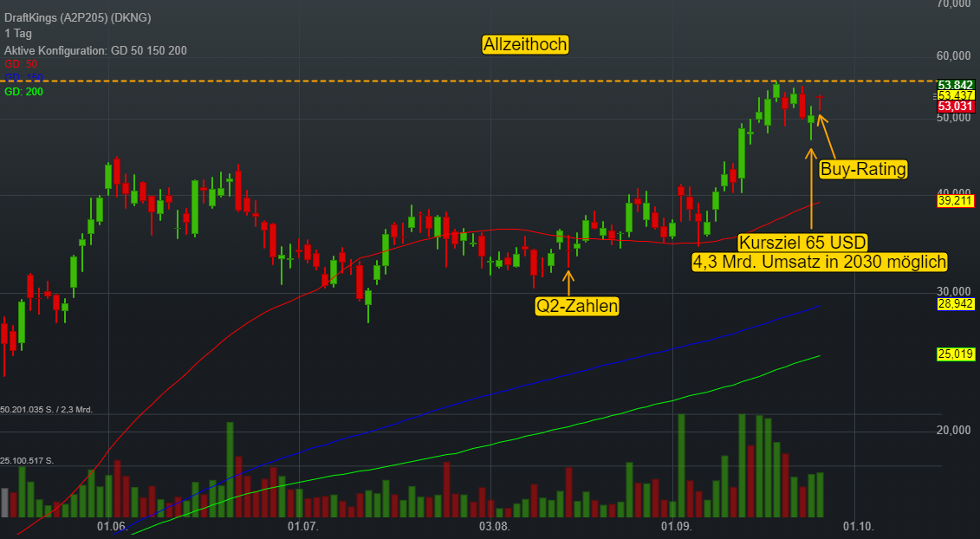Click the 'Kursziel 65 USD' annotation
The width and height of the screenshot is (980, 539).
[802, 242]
